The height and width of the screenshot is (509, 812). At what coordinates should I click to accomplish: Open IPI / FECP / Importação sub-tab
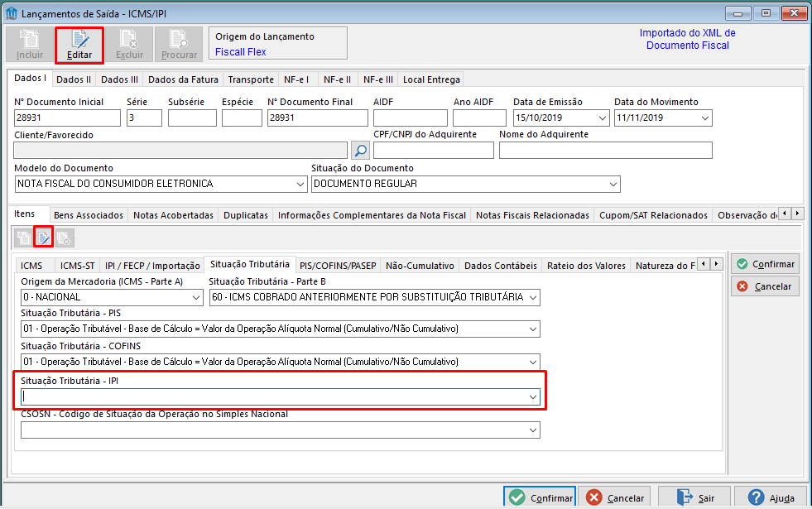pyautogui.click(x=152, y=266)
